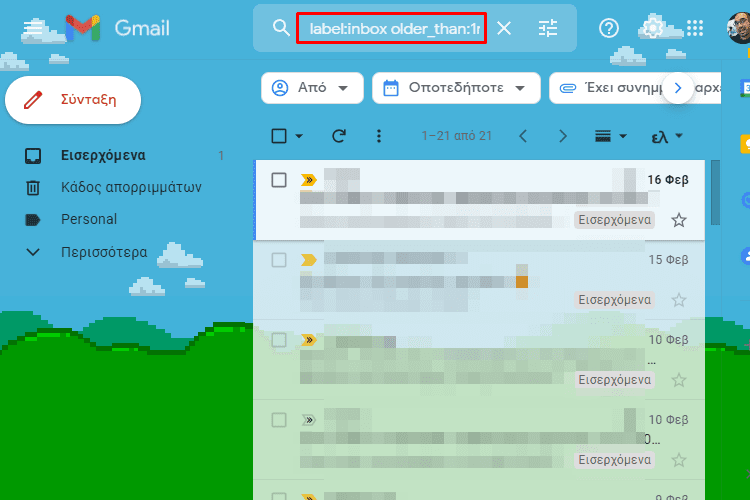
Task: Open the email dated 15 Φεβ
Action: click(479, 280)
